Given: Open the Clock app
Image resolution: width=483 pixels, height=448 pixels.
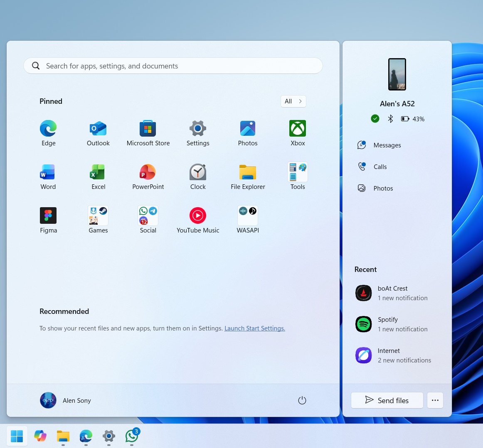Looking at the screenshot, I should 198,177.
